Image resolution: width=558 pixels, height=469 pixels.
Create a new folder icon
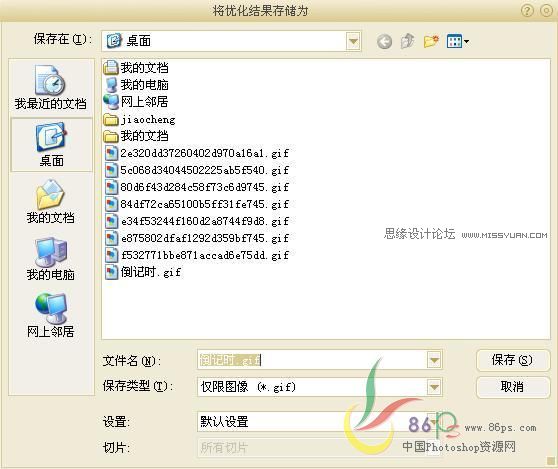[431, 41]
